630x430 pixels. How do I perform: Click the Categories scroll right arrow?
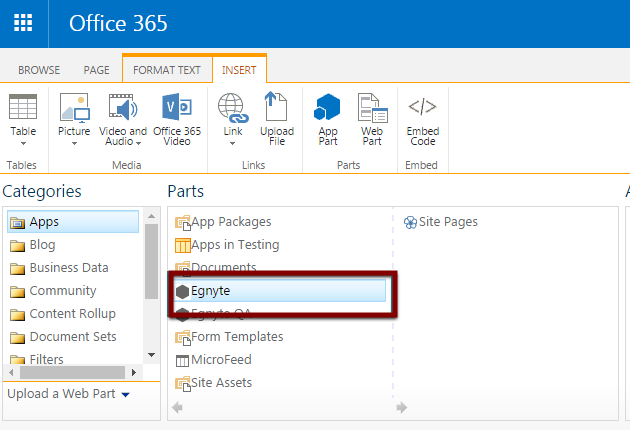(134, 373)
